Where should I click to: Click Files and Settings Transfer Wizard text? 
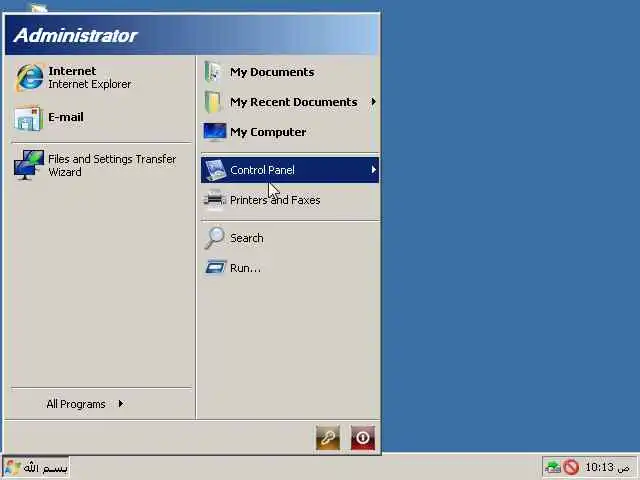pyautogui.click(x=112, y=165)
